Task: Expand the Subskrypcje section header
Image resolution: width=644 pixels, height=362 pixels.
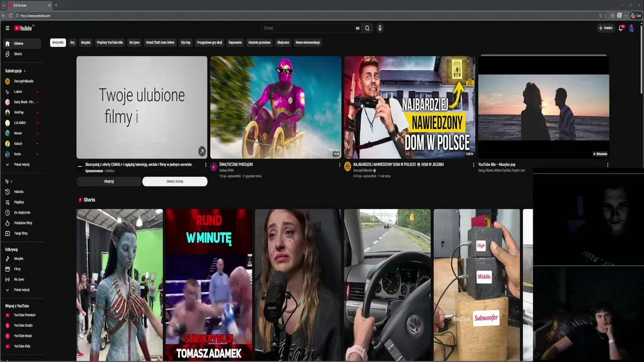Action: click(15, 71)
